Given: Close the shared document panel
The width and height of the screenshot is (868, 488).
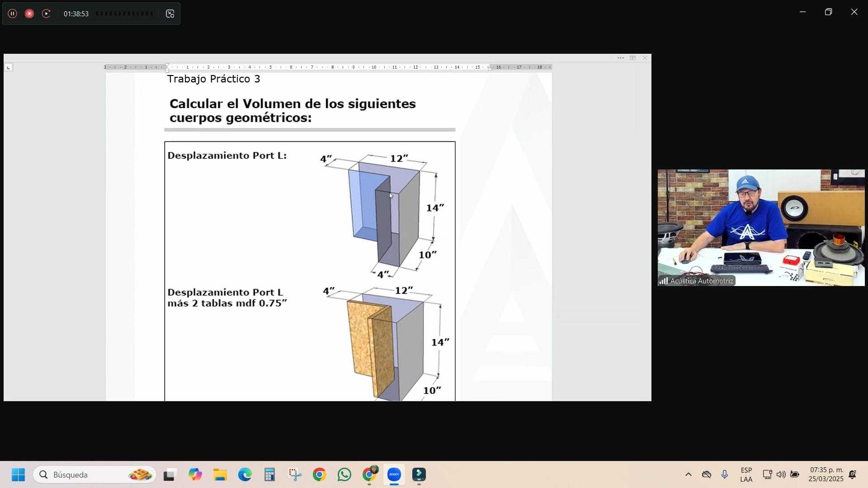Looking at the screenshot, I should (x=645, y=58).
